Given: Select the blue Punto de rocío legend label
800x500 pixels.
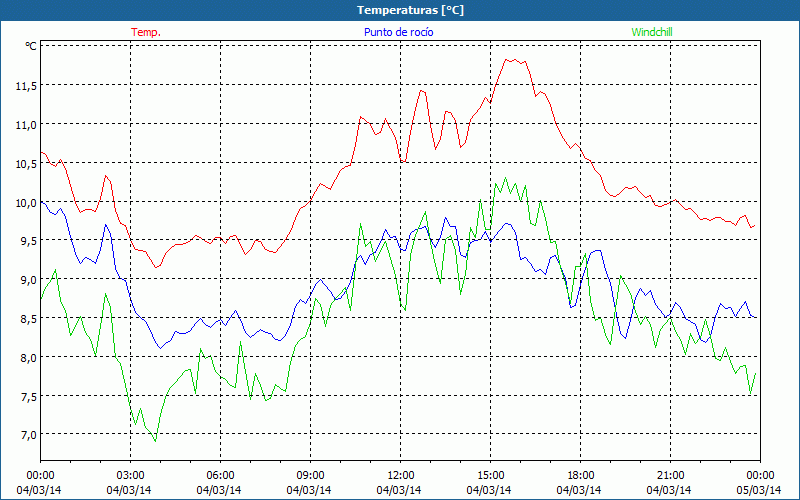Looking at the screenshot, I should click(x=397, y=32).
